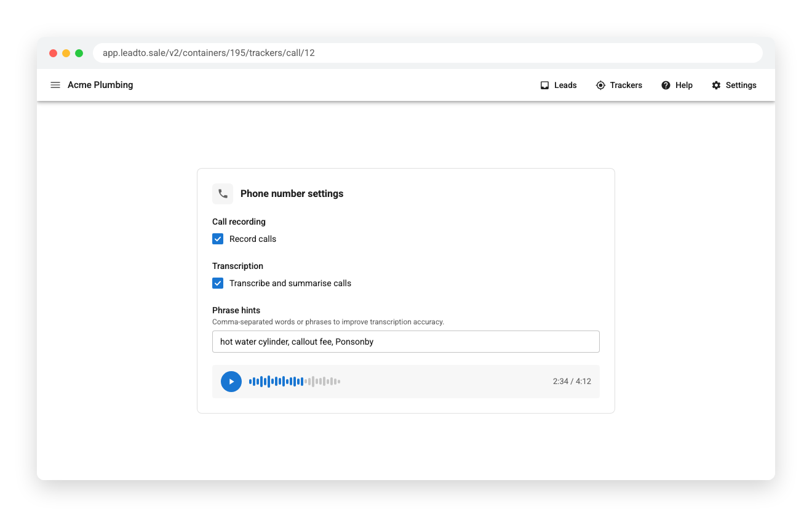812x517 pixels.
Task: Click the Help question mark icon
Action: (666, 86)
